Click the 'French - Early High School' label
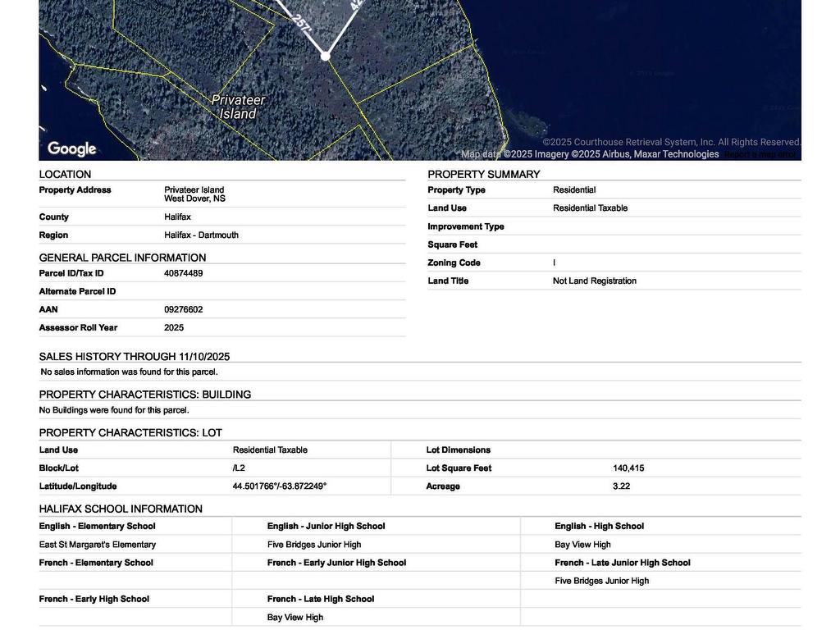840x630 pixels. coord(94,600)
